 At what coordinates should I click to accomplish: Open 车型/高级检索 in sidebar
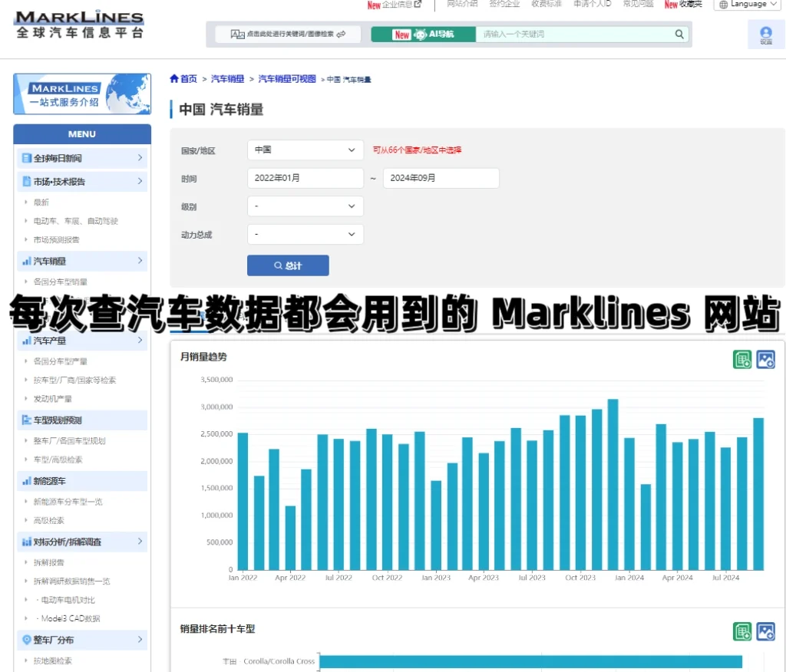[58, 460]
